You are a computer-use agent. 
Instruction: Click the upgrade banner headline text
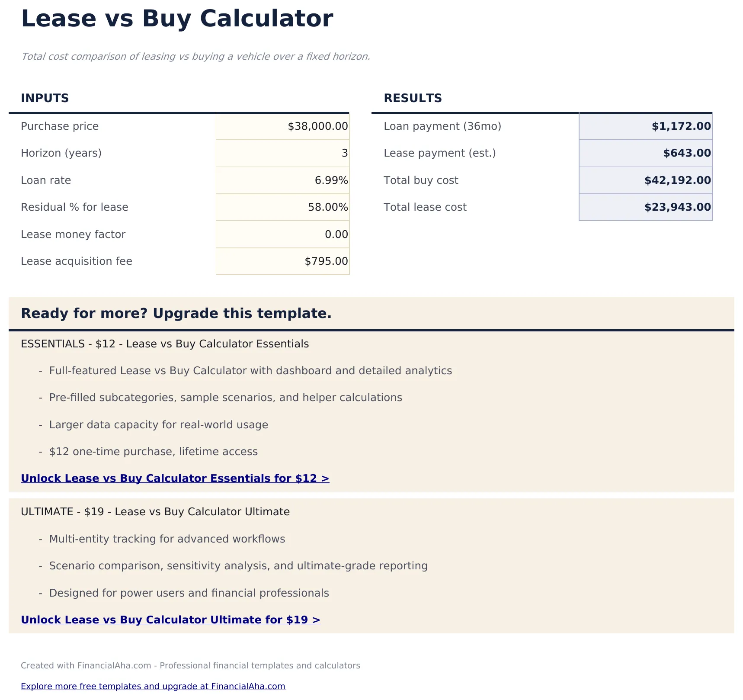(x=176, y=314)
